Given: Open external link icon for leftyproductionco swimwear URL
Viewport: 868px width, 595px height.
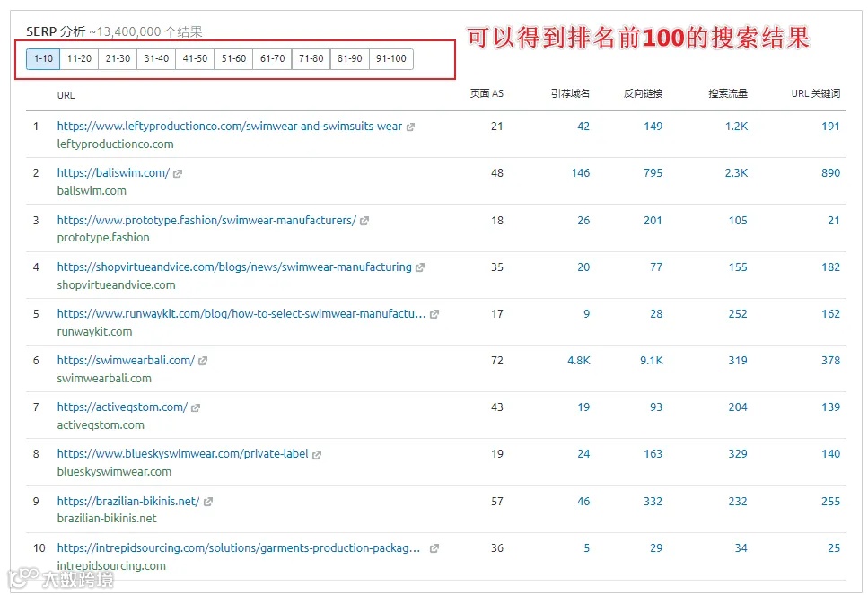Looking at the screenshot, I should tap(410, 127).
